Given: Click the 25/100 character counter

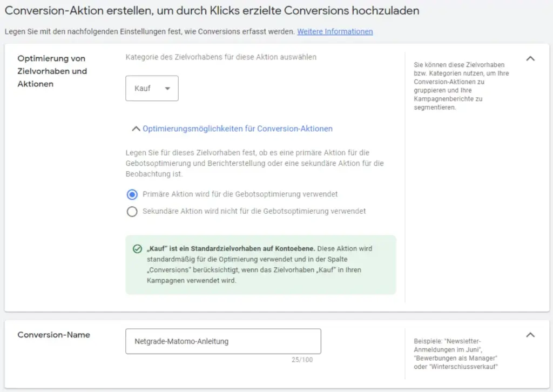Looking at the screenshot, I should pyautogui.click(x=303, y=360).
